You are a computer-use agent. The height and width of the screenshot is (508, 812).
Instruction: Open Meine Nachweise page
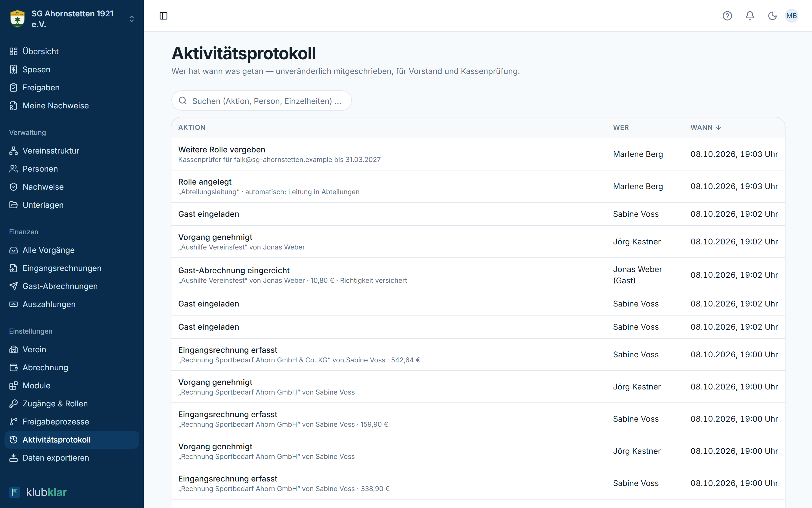click(x=72, y=106)
